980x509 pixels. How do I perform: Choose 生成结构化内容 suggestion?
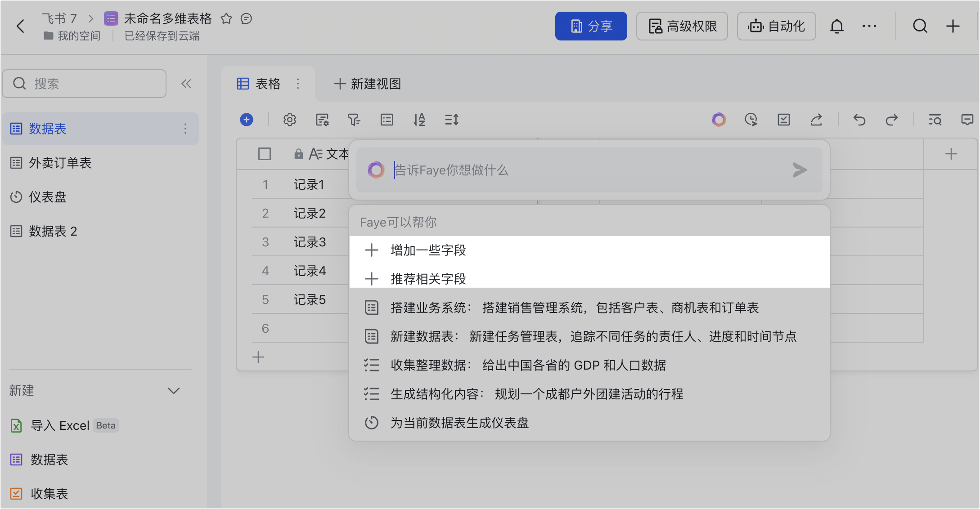tap(589, 394)
